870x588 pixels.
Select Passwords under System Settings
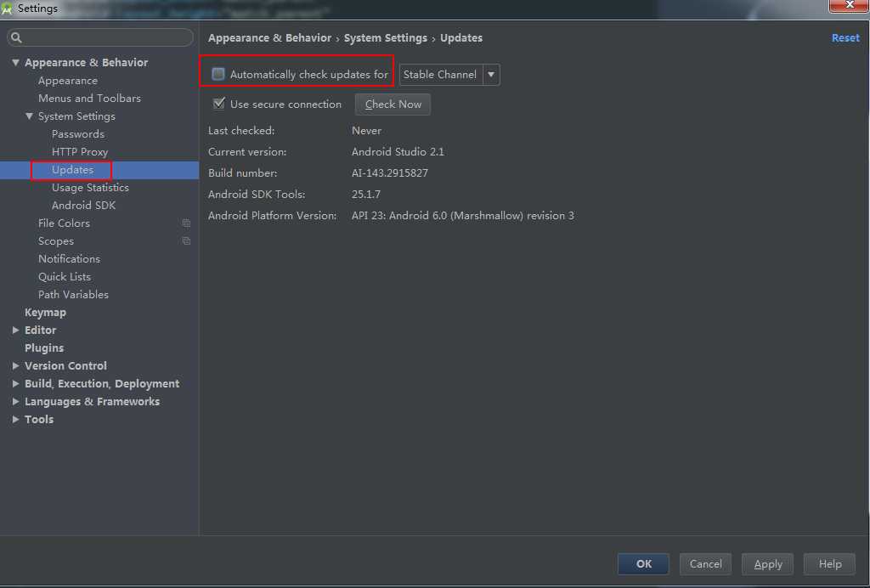[77, 133]
